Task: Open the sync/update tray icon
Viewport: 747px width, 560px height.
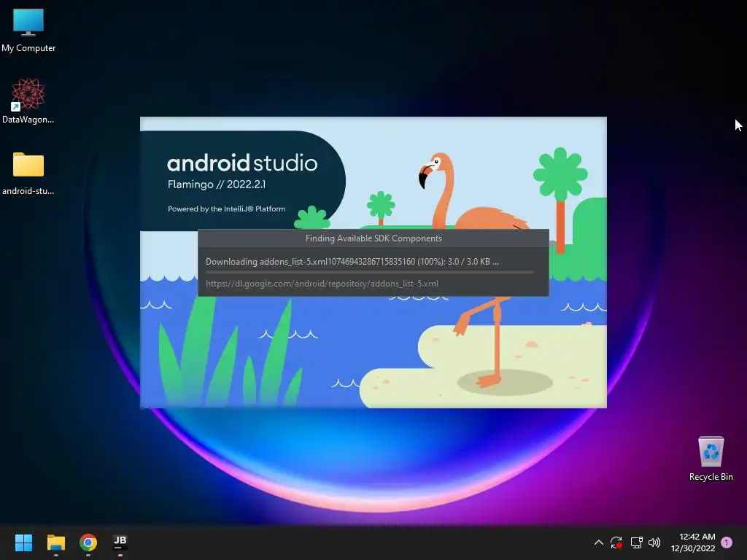Action: coord(616,542)
